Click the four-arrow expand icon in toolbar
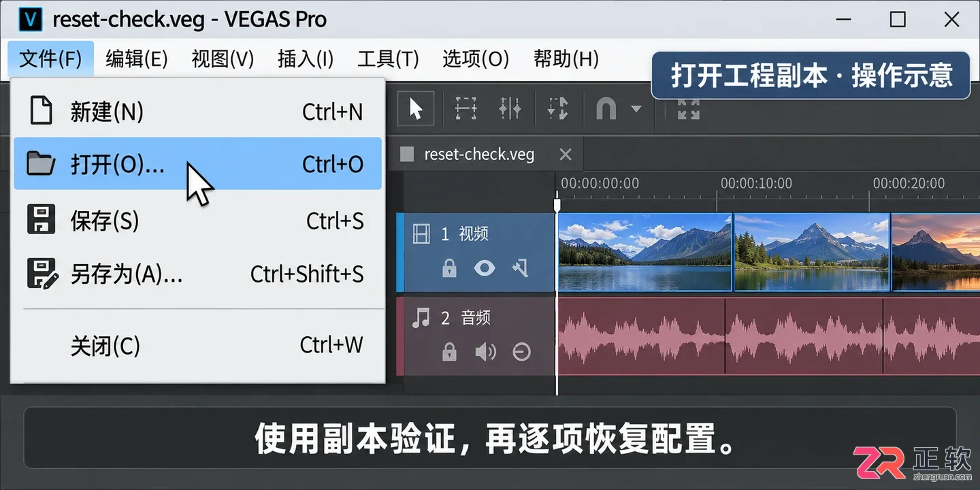This screenshot has height=490, width=980. click(x=689, y=109)
